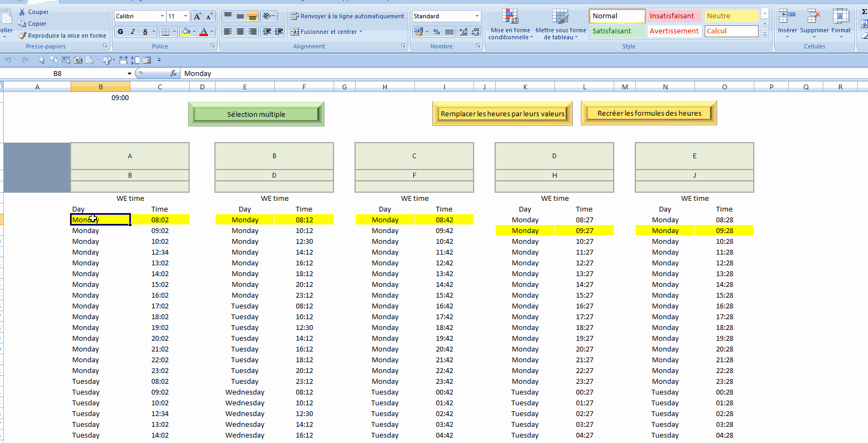Click the Couper (cut) scissors icon
This screenshot has width=868, height=443.
pos(22,12)
